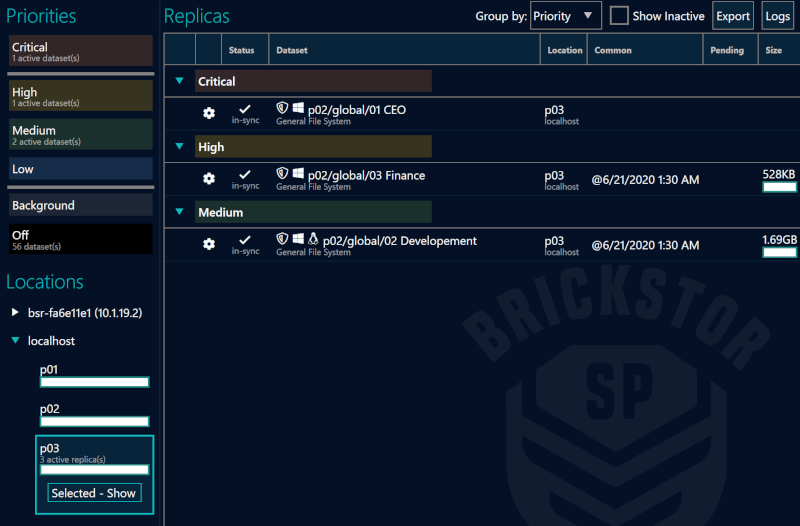Image resolution: width=800 pixels, height=526 pixels.
Task: Click Linux penguin icon on 02 Developement
Action: tap(313, 240)
